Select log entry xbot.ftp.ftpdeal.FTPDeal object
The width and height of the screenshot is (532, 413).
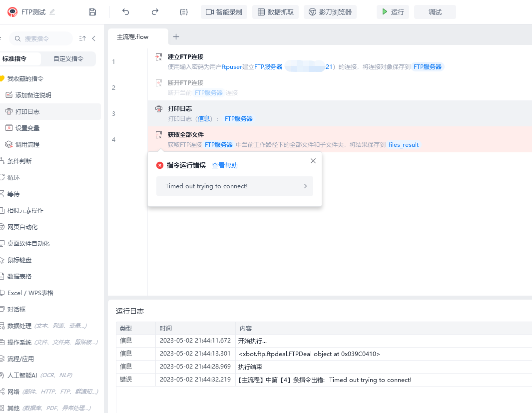click(309, 354)
